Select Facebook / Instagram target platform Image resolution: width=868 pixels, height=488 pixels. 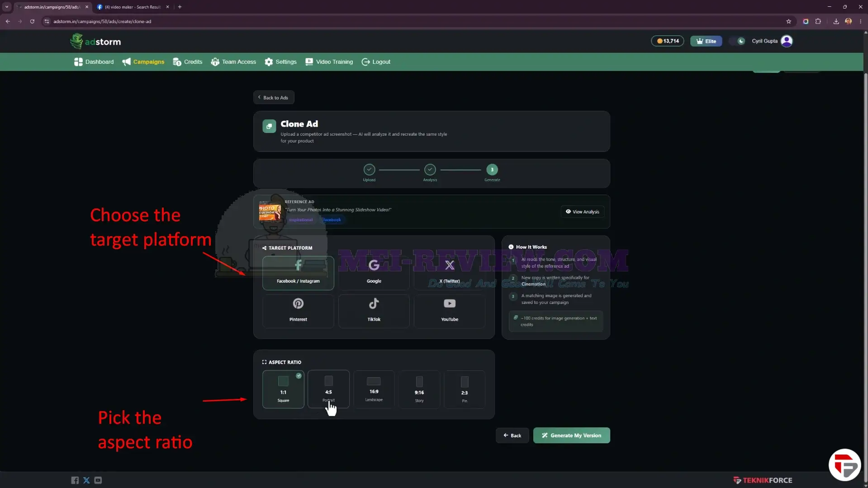tap(298, 273)
